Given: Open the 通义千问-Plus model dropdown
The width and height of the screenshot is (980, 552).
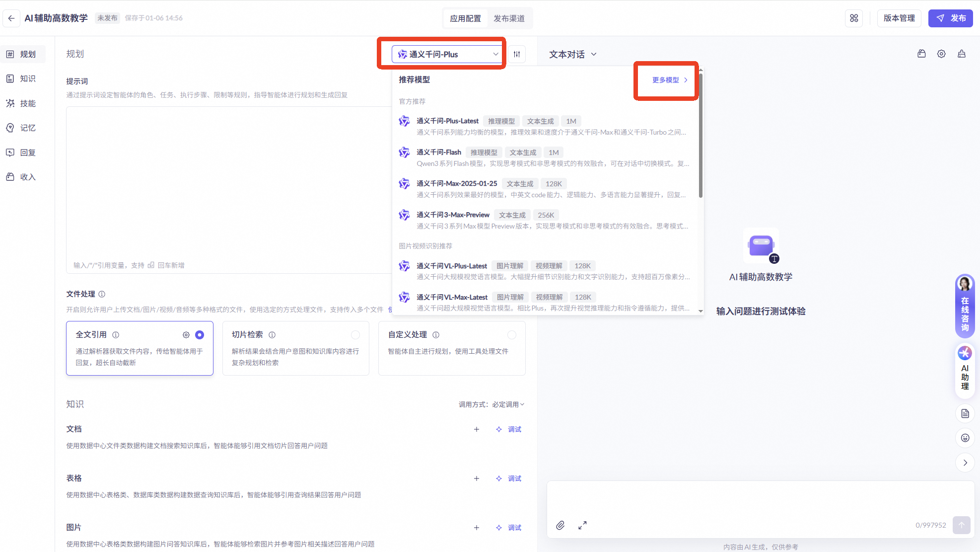Looking at the screenshot, I should point(447,54).
